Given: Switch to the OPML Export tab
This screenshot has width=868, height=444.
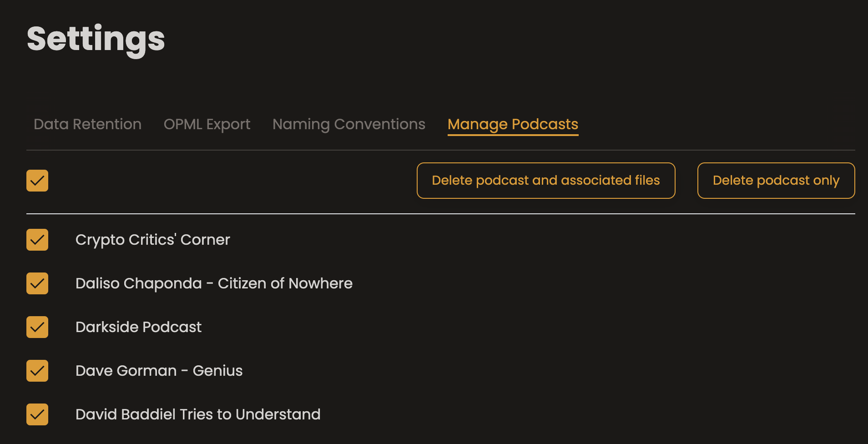Looking at the screenshot, I should point(207,124).
